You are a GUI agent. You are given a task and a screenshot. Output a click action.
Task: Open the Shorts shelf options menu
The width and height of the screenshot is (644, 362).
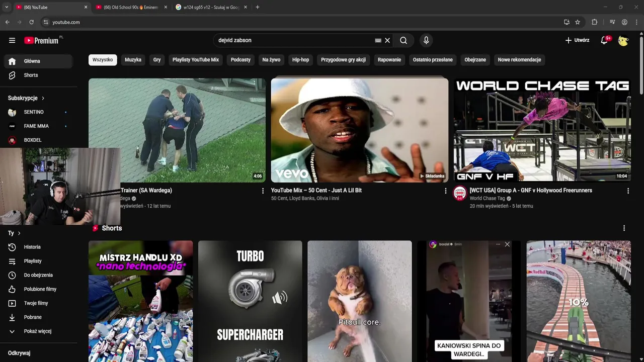(624, 228)
